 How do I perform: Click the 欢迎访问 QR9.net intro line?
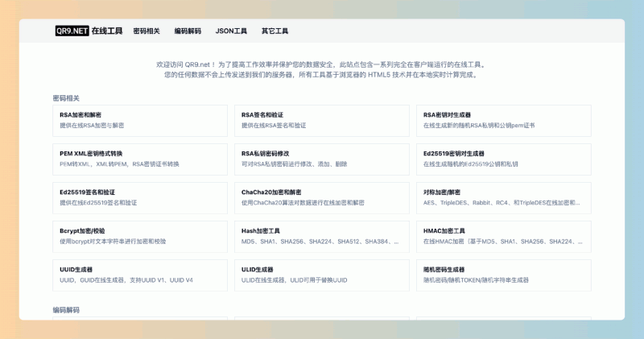[x=321, y=64]
